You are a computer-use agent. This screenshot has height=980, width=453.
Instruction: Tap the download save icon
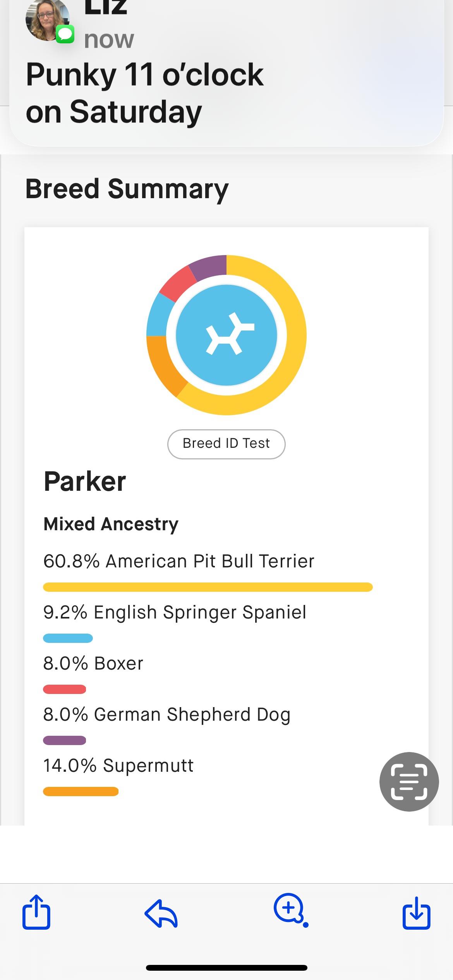tap(416, 913)
